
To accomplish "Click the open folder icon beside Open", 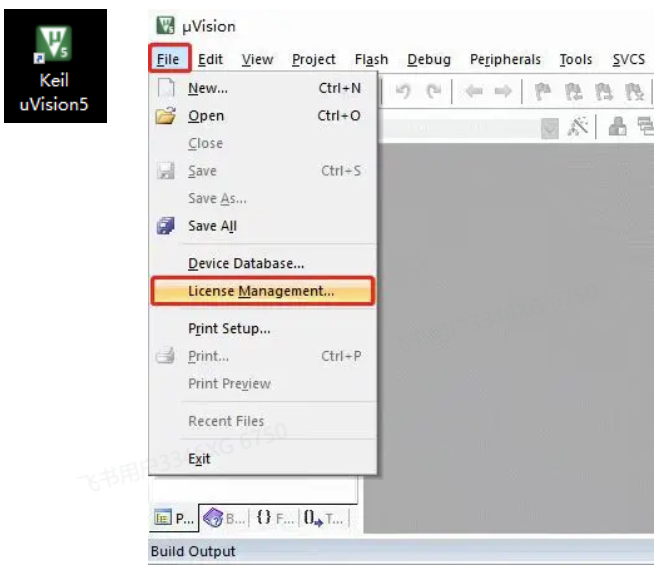I will (x=166, y=116).
